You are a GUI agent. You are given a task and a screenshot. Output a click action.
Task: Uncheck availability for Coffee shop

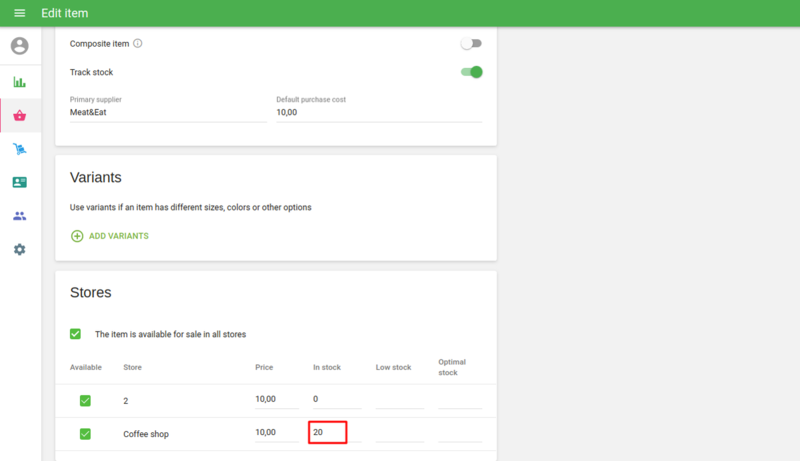(x=85, y=433)
